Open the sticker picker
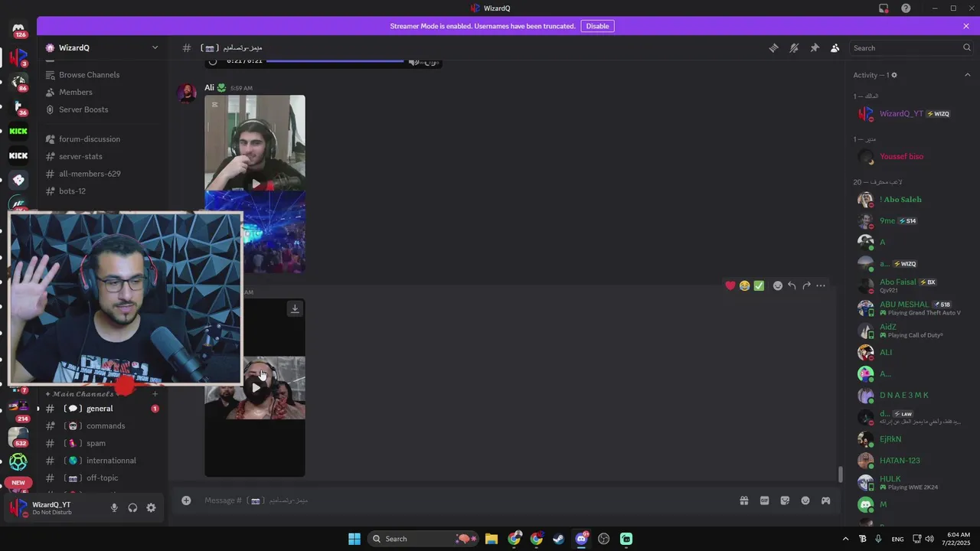980x551 pixels. pos(785,500)
